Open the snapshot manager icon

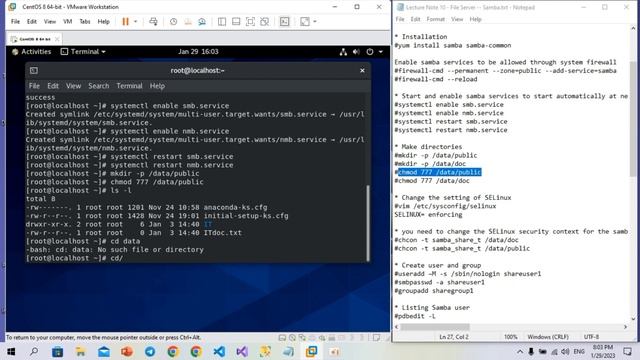[x=202, y=22]
